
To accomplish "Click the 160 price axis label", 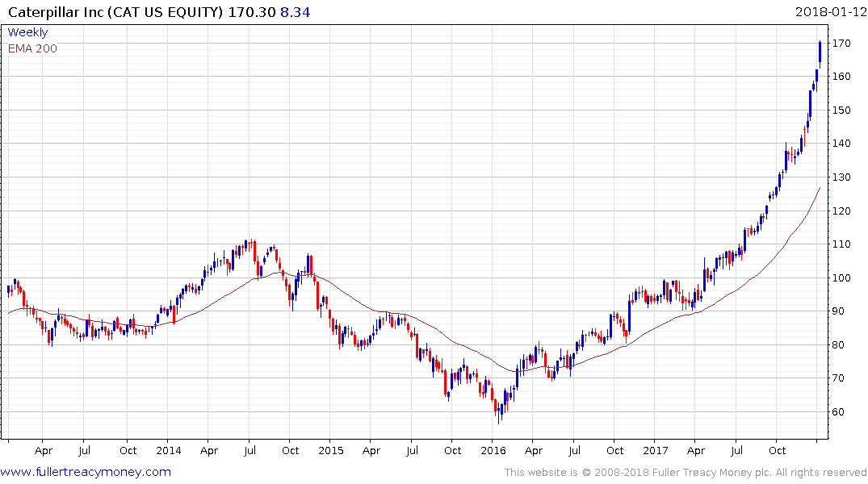I will point(841,77).
